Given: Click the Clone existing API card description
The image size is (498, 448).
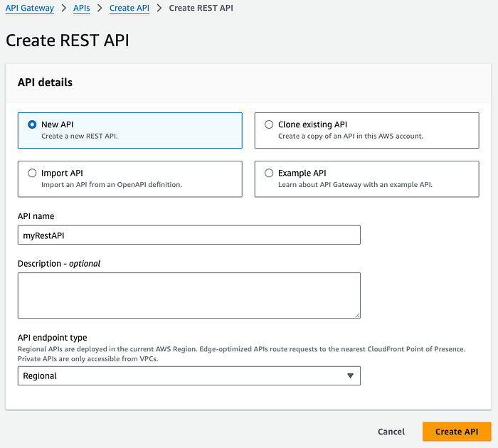Looking at the screenshot, I should click(x=351, y=136).
